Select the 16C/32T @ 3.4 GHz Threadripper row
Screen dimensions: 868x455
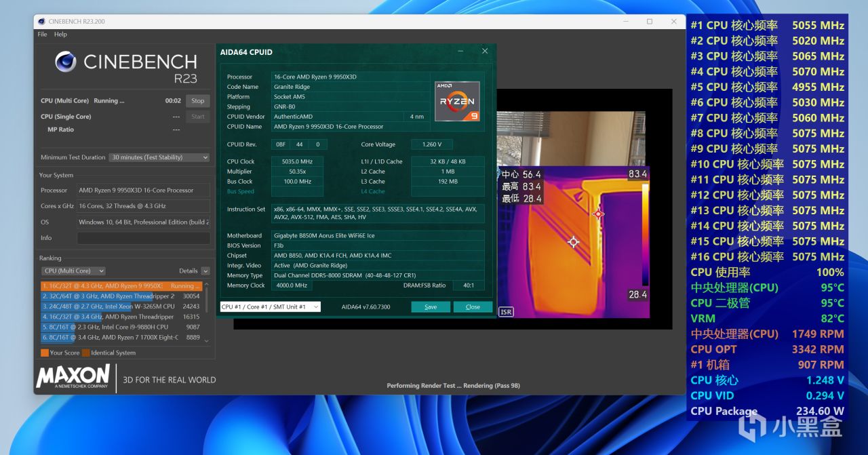click(121, 317)
